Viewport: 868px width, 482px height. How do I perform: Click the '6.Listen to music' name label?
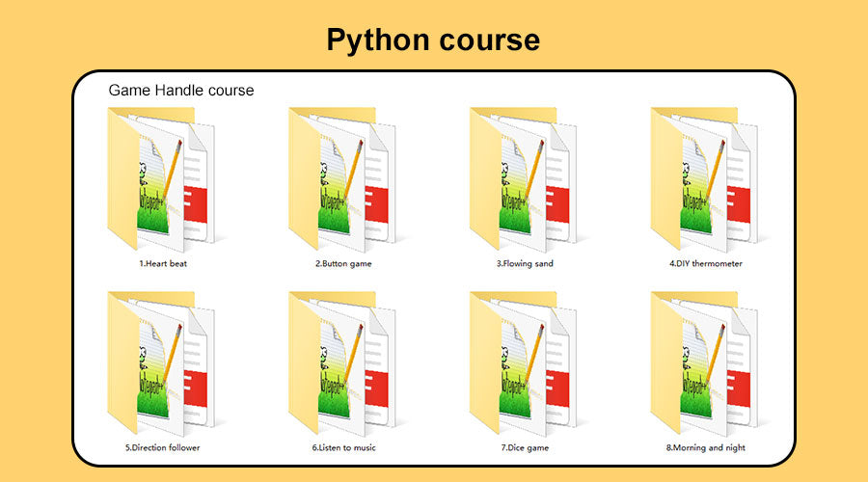click(343, 447)
